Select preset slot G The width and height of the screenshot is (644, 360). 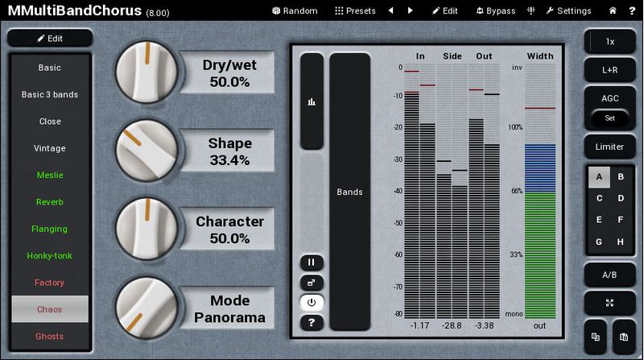point(599,242)
